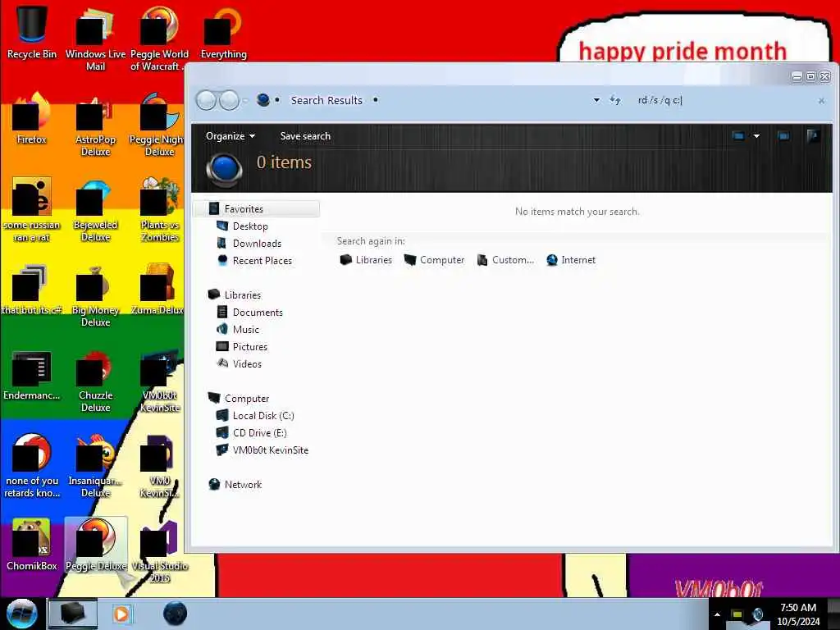Screen dimensions: 840x630
Task: Open the help icon in Explorer toolbar
Action: 813,136
